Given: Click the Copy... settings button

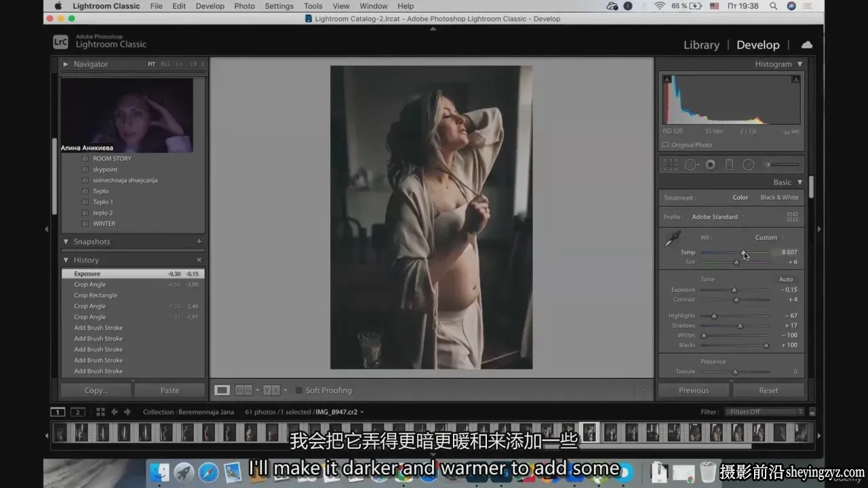Looking at the screenshot, I should [96, 390].
